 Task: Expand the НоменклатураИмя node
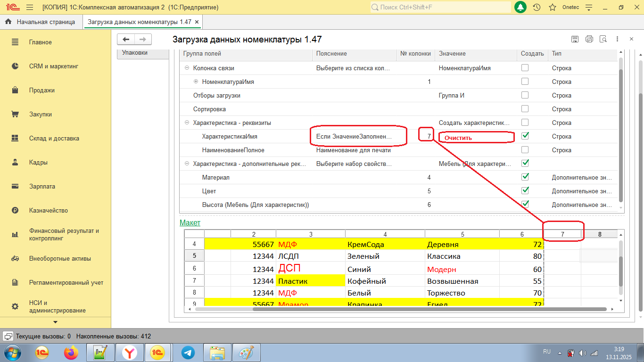[x=196, y=82]
